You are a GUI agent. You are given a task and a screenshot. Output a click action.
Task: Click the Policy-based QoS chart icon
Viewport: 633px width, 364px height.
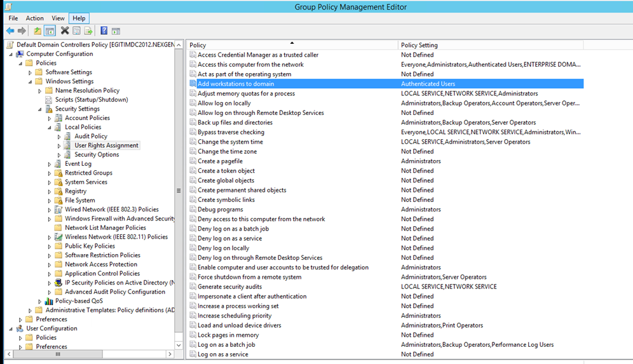(49, 301)
